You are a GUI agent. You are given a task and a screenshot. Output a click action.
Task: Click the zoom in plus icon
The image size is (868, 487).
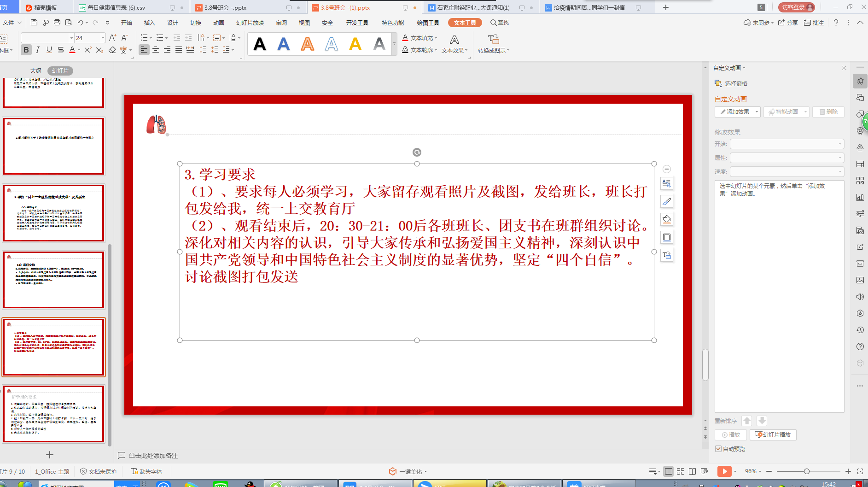click(848, 471)
